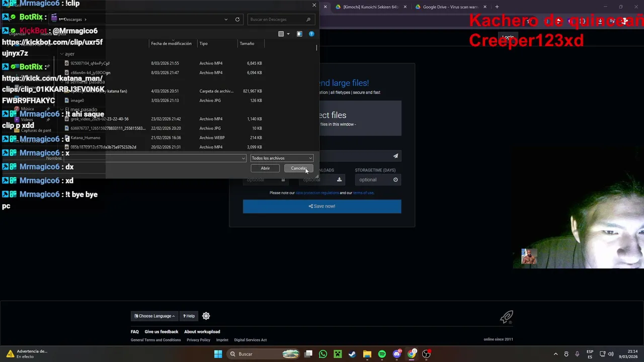This screenshot has width=644, height=362.
Task: Click the rocket scroll-to-top icon
Action: pyautogui.click(x=506, y=317)
